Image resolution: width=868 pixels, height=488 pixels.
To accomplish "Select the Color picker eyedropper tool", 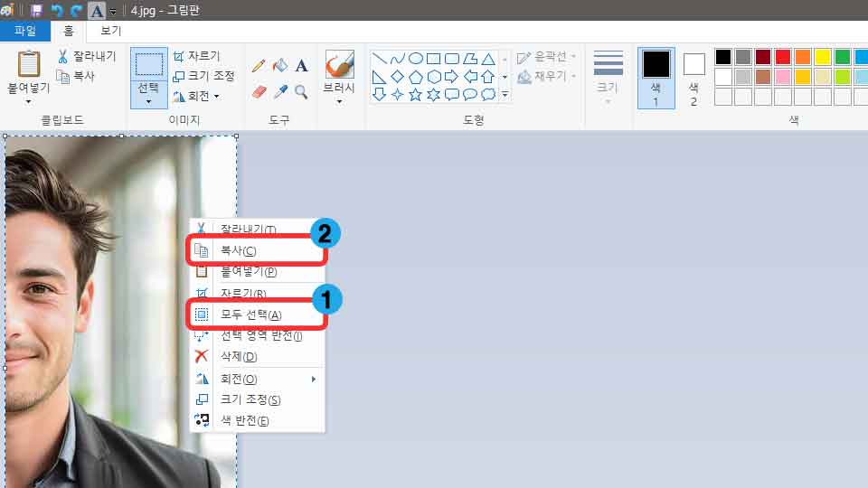I will 280,92.
